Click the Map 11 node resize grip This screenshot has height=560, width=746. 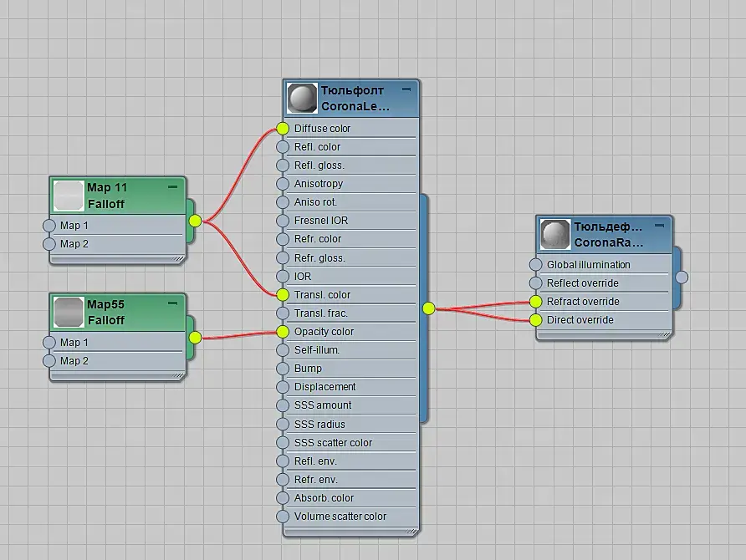(x=178, y=259)
